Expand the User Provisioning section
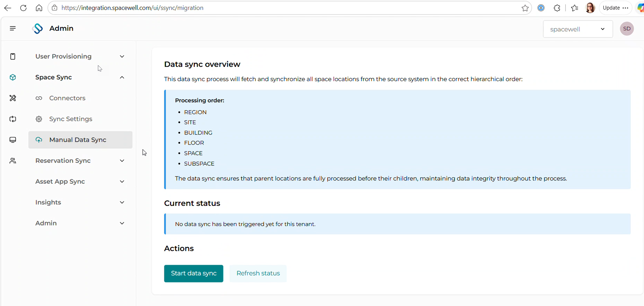The width and height of the screenshot is (644, 306). [80, 57]
